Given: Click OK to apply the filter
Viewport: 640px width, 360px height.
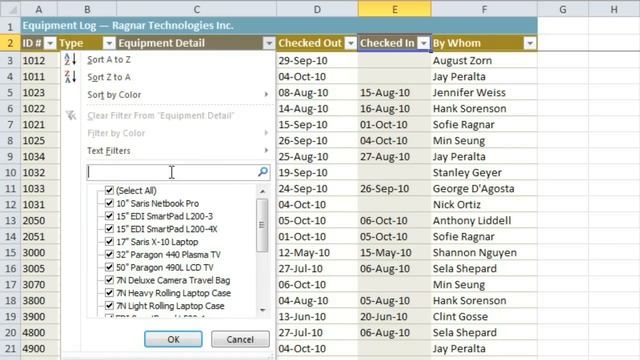Looking at the screenshot, I should pyautogui.click(x=173, y=339).
